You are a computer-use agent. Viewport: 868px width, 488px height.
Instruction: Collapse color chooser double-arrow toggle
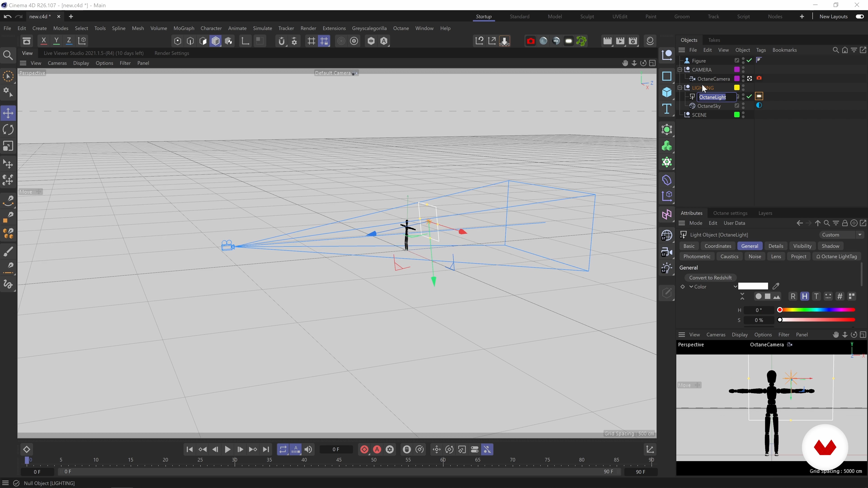coord(742,296)
